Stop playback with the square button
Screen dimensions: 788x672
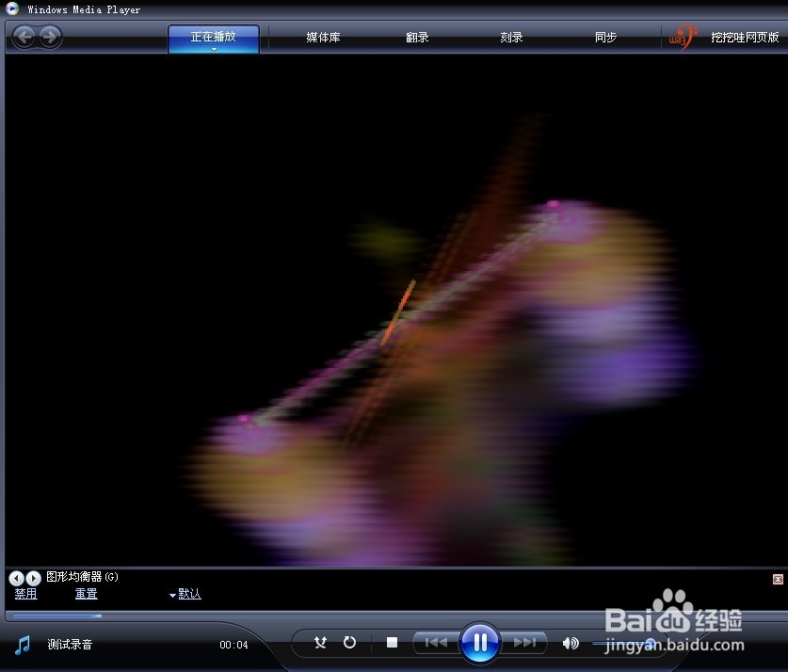point(392,643)
